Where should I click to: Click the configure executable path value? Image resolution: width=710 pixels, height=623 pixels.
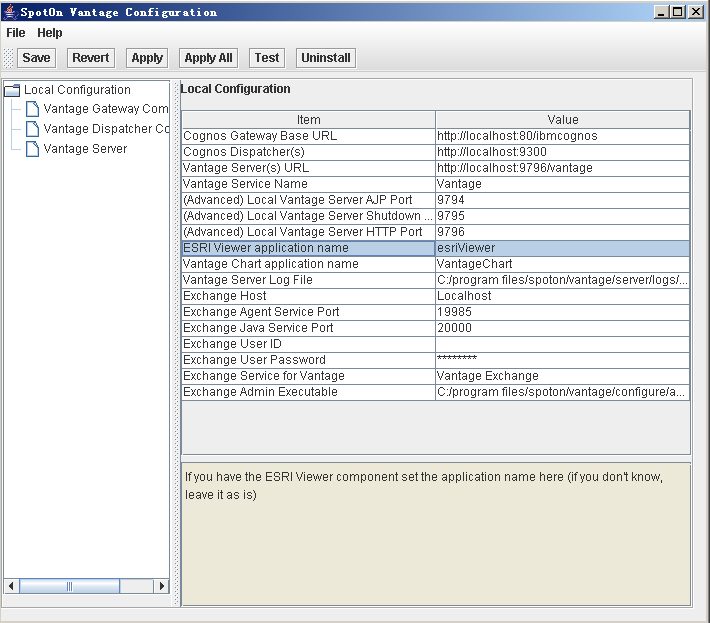click(x=562, y=392)
